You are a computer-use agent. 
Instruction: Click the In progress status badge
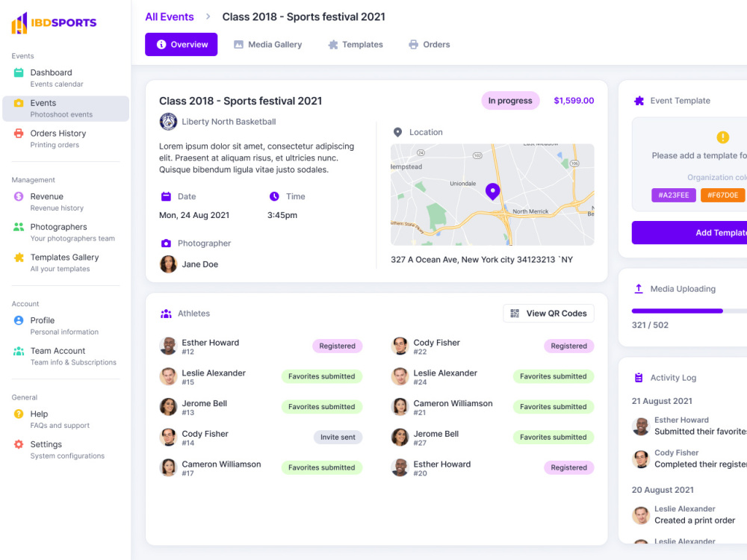(x=510, y=101)
